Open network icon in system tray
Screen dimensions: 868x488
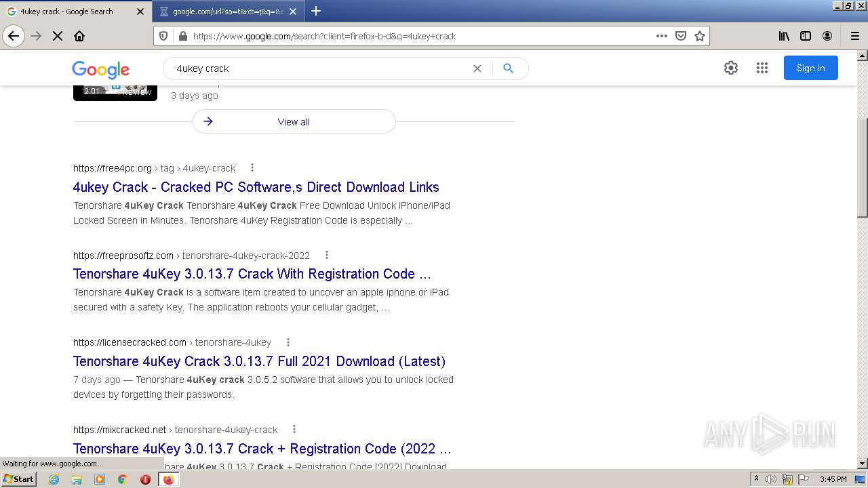[x=787, y=479]
